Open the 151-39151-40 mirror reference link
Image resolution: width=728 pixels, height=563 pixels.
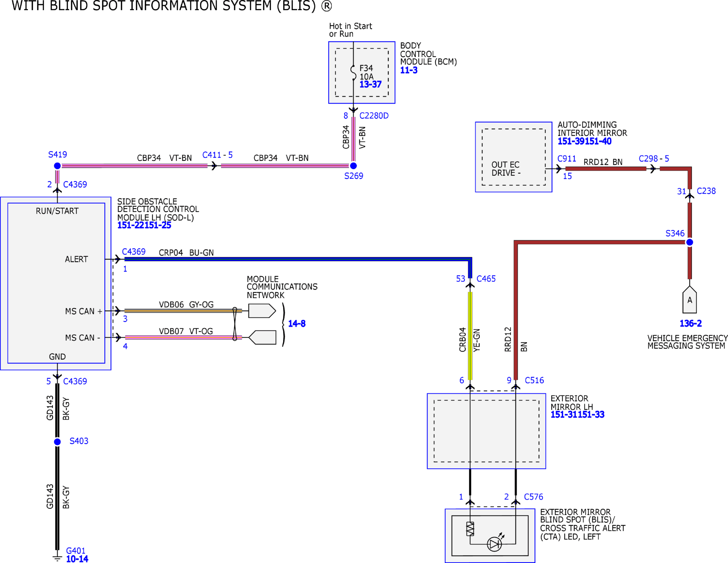[x=584, y=141]
